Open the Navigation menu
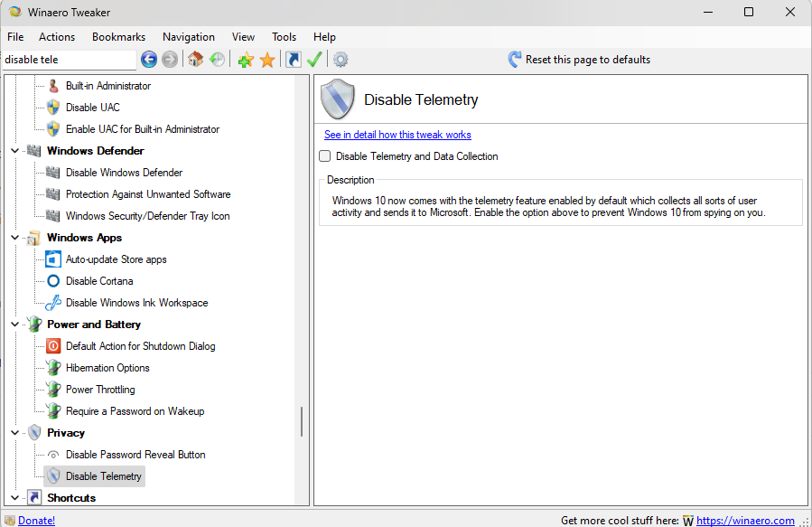 [189, 37]
